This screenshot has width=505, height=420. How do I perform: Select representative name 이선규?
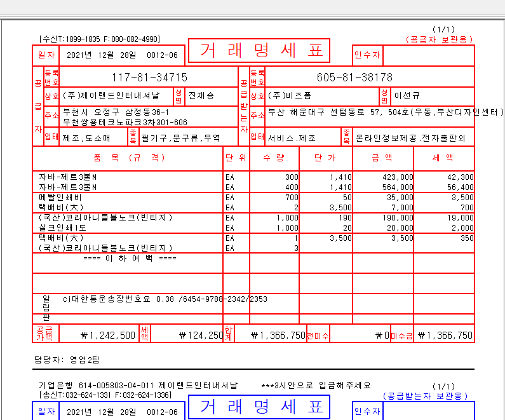pos(407,96)
